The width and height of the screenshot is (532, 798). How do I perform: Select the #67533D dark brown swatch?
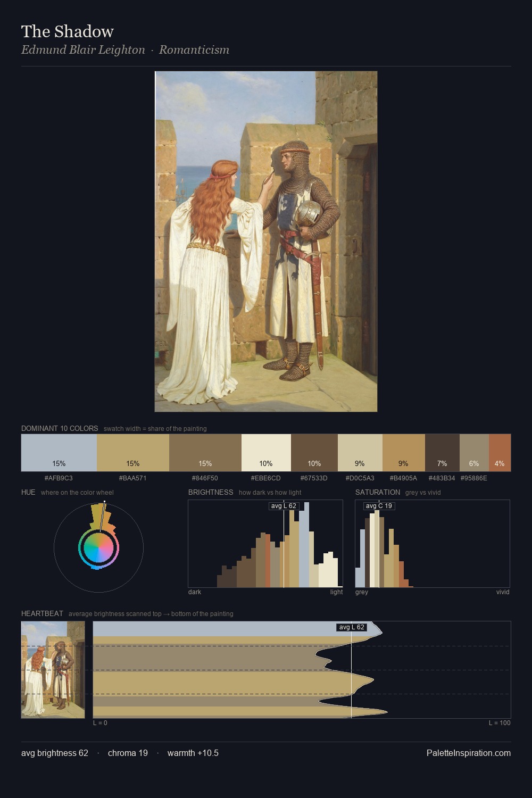coord(314,453)
